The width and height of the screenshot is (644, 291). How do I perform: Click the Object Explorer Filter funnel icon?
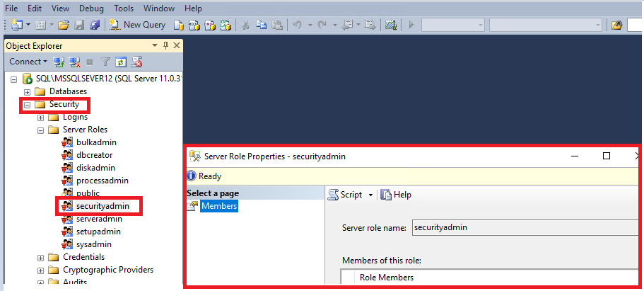coord(105,62)
